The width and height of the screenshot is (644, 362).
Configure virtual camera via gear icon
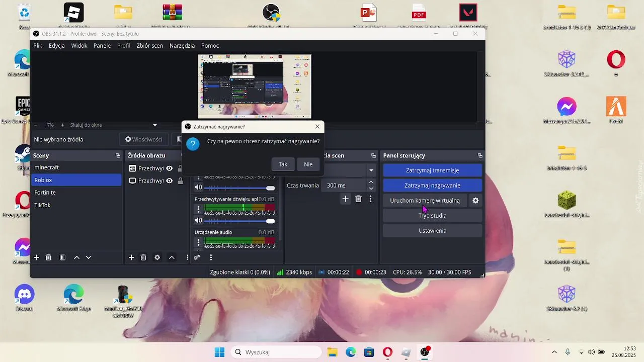click(475, 201)
